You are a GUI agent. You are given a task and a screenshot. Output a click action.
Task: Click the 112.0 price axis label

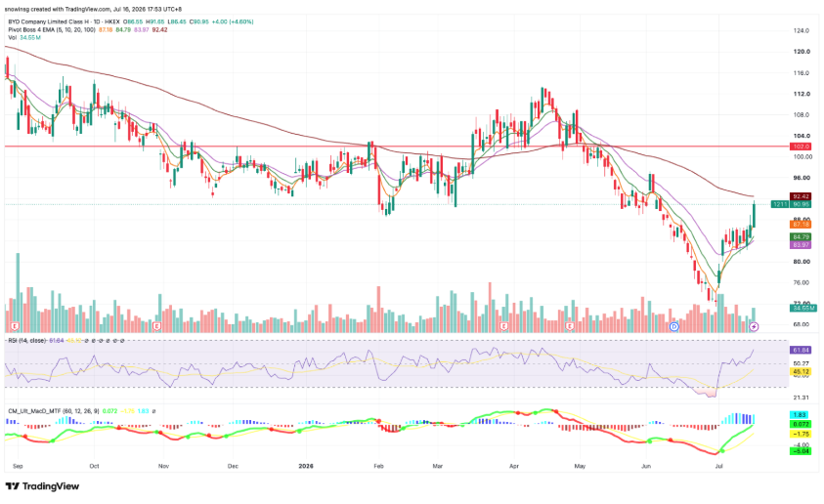(802, 94)
